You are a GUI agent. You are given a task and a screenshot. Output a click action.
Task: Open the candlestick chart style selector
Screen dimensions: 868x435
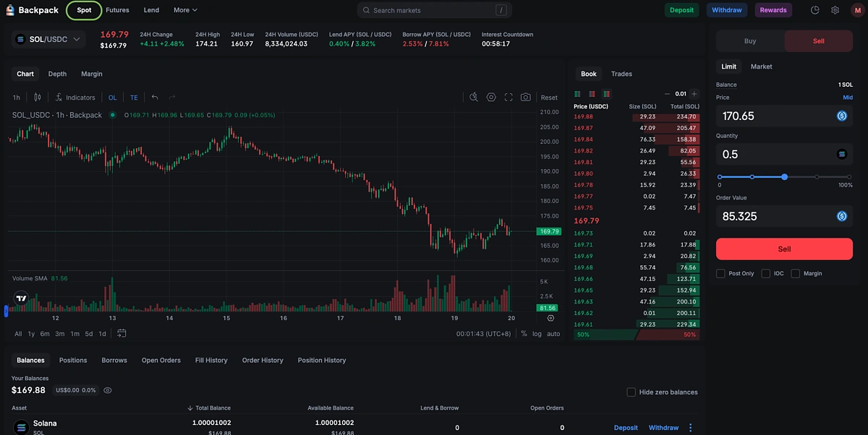[38, 98]
